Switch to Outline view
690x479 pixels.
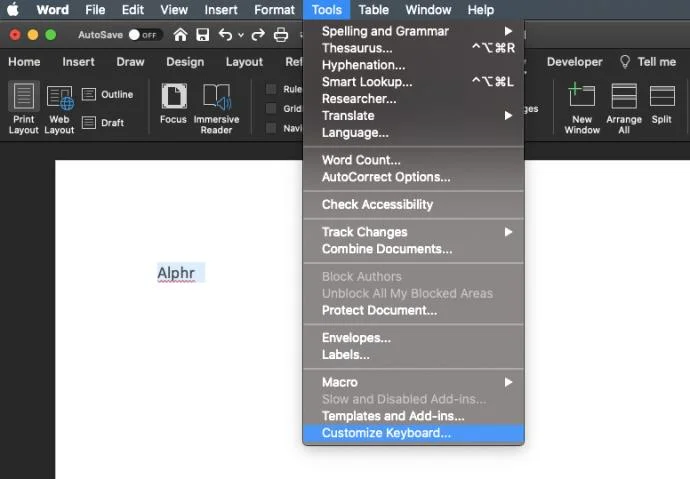[x=107, y=94]
